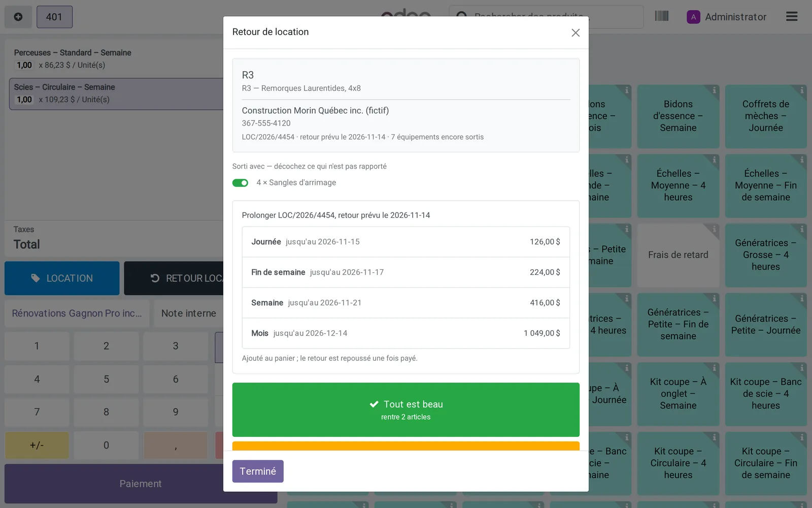Image resolution: width=812 pixels, height=508 pixels.
Task: Open info icon on Kit coupe À onglet Semaine card
Action: [x=714, y=368]
